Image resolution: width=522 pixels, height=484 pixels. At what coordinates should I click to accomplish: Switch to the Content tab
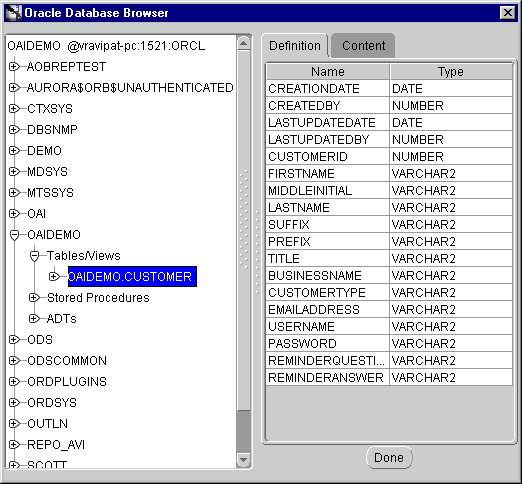[363, 46]
